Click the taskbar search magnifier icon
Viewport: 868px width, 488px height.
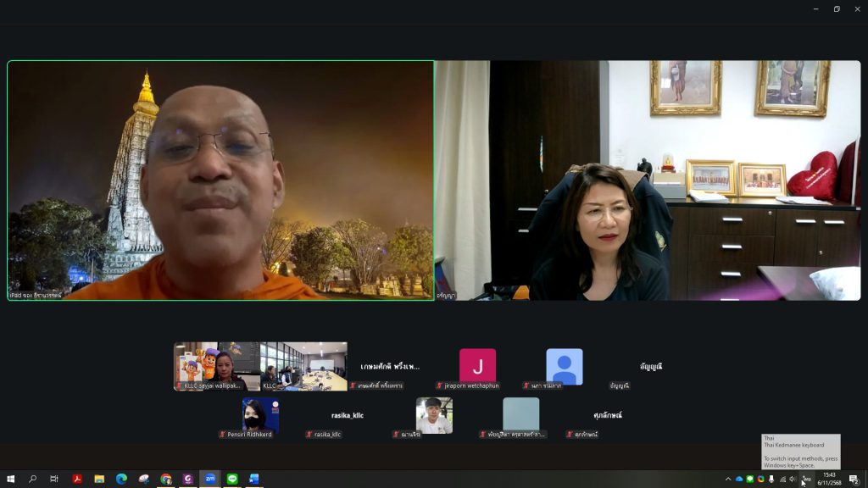click(x=33, y=479)
